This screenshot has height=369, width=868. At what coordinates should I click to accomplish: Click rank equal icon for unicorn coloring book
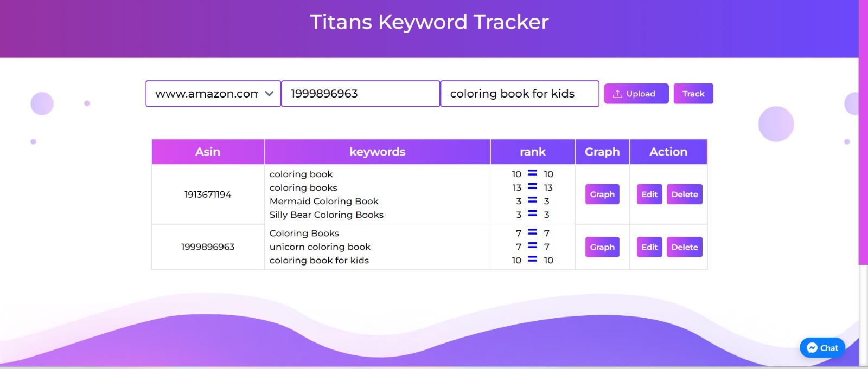[533, 246]
